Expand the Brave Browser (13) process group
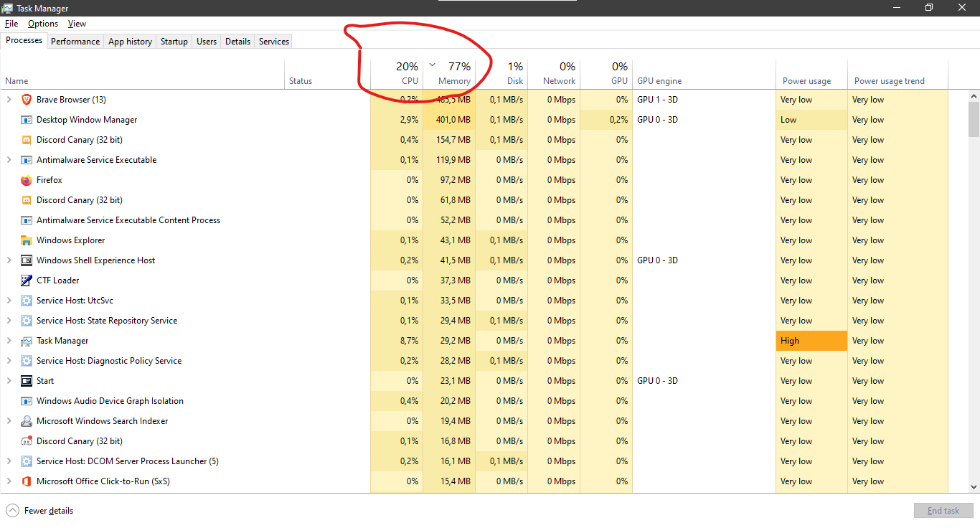 9,100
